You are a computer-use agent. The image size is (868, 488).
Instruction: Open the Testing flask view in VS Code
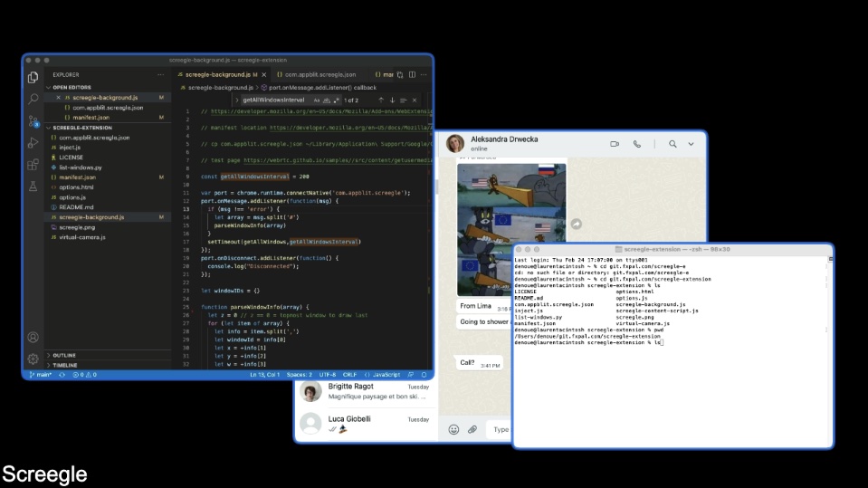33,187
